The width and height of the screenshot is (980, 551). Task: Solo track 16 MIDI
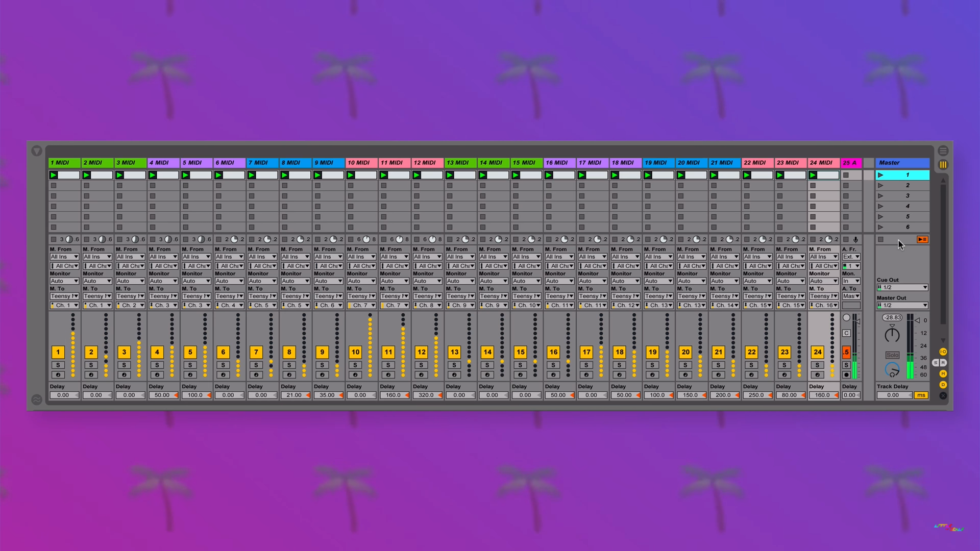(x=553, y=365)
